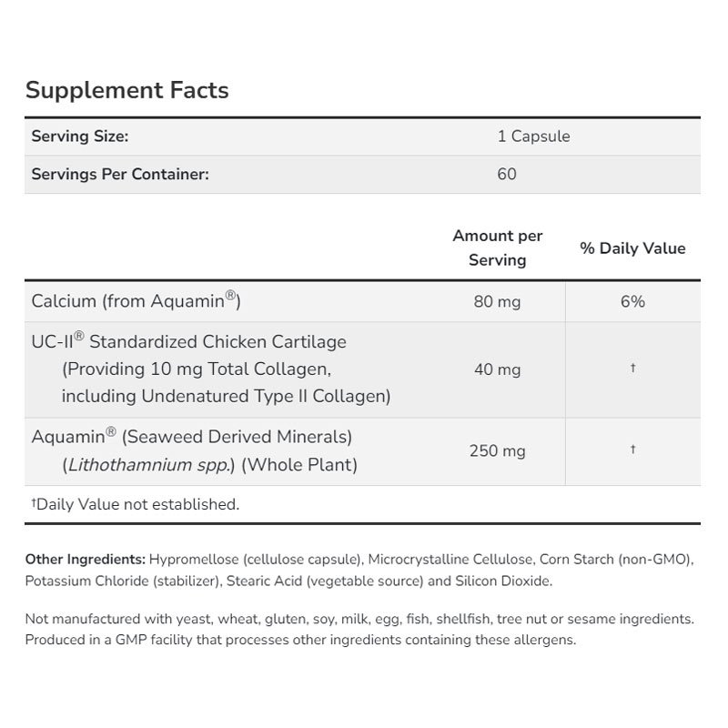Click the Not manufactured with yeast allergen statement
The width and height of the screenshot is (728, 728).
[359, 619]
